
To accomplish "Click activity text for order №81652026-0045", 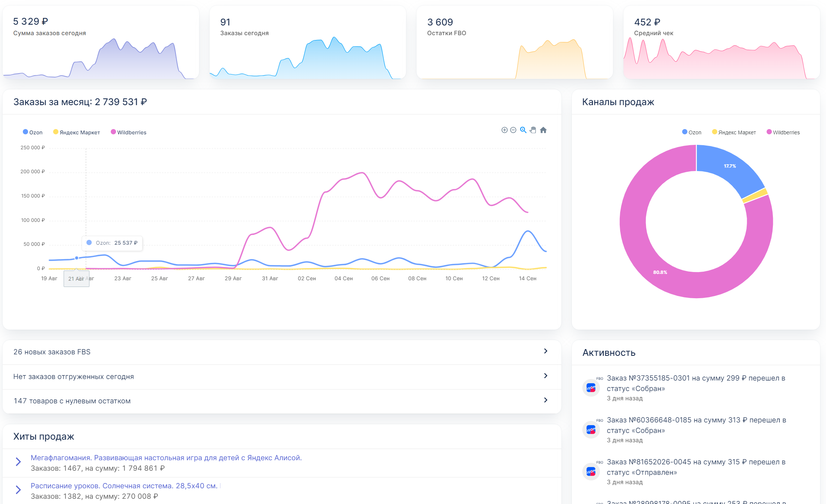I will (696, 467).
